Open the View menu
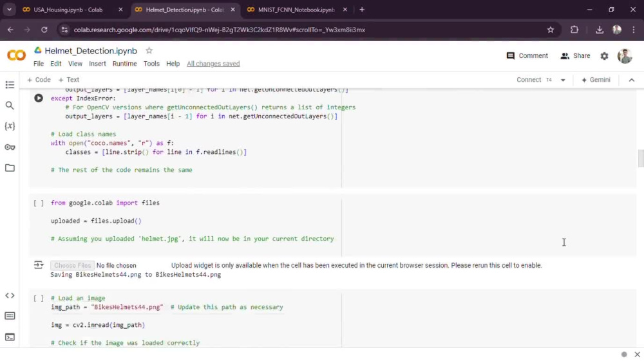This screenshot has width=644, height=361. click(x=75, y=64)
